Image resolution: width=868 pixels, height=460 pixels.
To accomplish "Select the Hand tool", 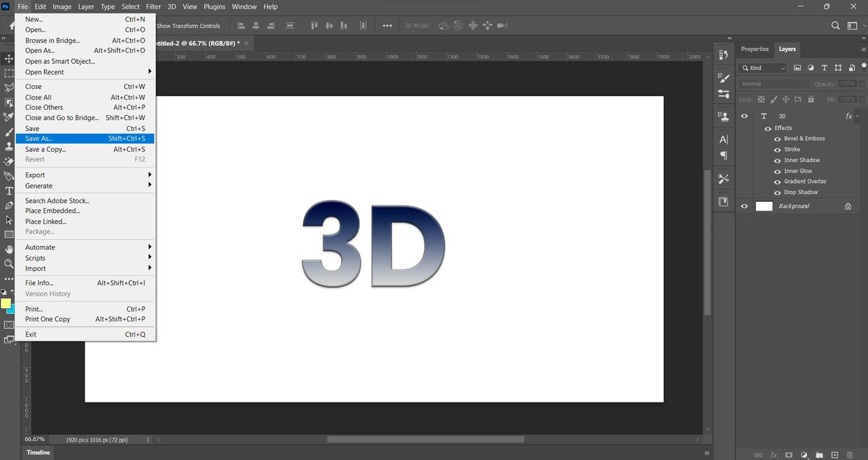I will pos(9,249).
